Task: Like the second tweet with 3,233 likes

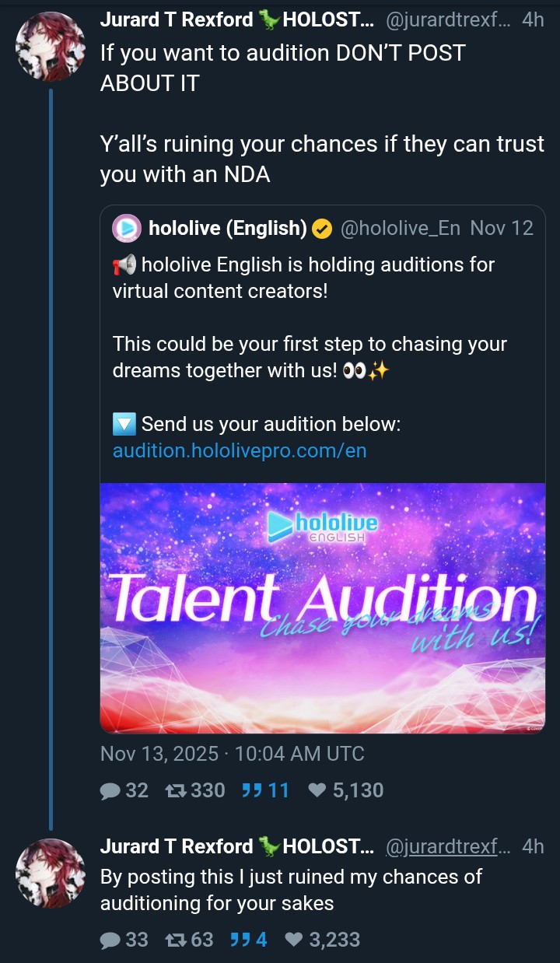Action: [x=294, y=940]
